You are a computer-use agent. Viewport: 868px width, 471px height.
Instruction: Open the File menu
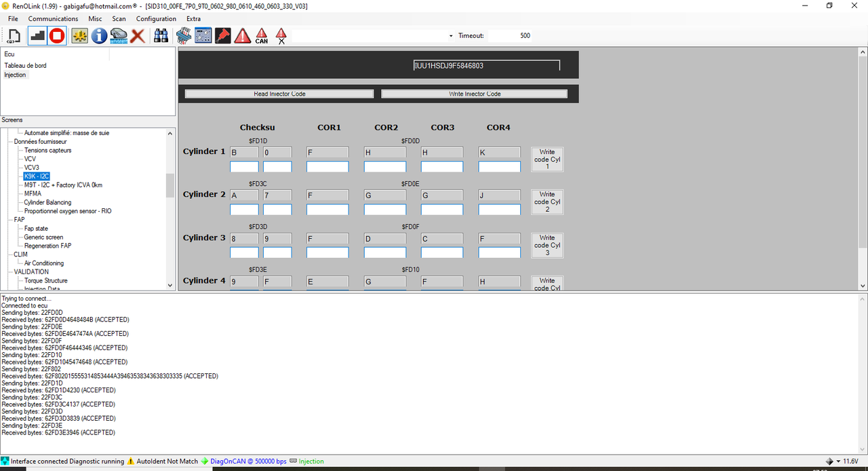pyautogui.click(x=13, y=19)
